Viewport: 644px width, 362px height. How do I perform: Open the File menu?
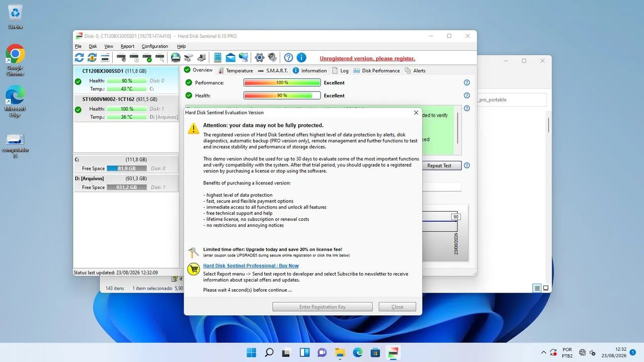coord(78,46)
